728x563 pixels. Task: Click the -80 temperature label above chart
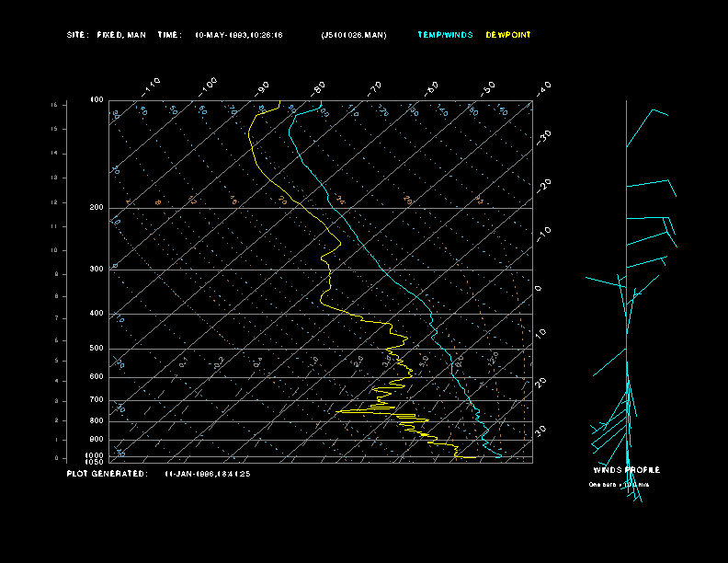(x=318, y=88)
